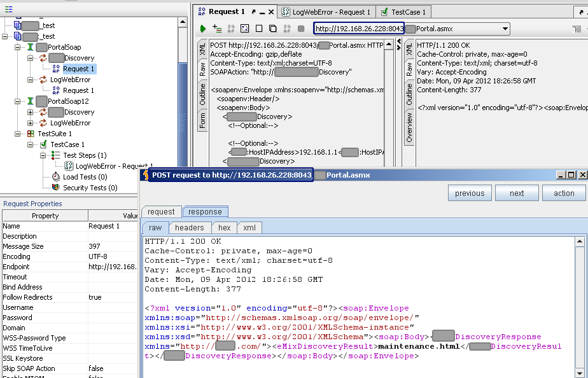
Task: Click SOAP icon of highlighted Request 1
Action: [56, 69]
